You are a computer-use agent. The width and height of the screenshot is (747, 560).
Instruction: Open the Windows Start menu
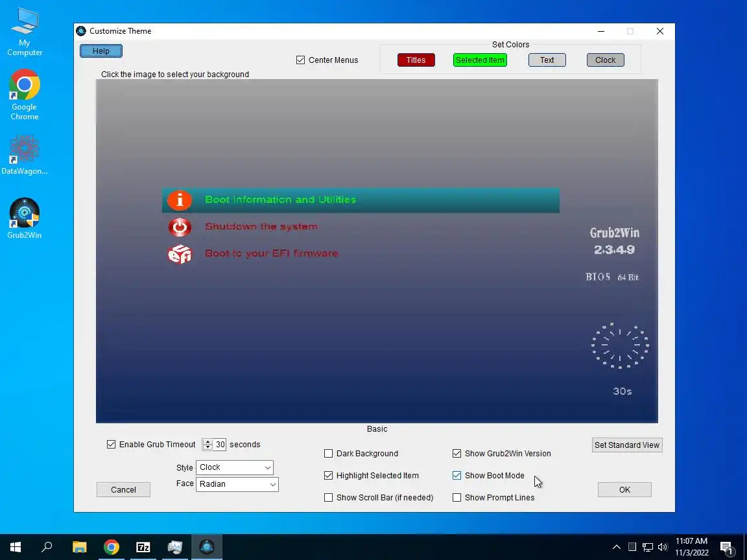[x=16, y=547]
